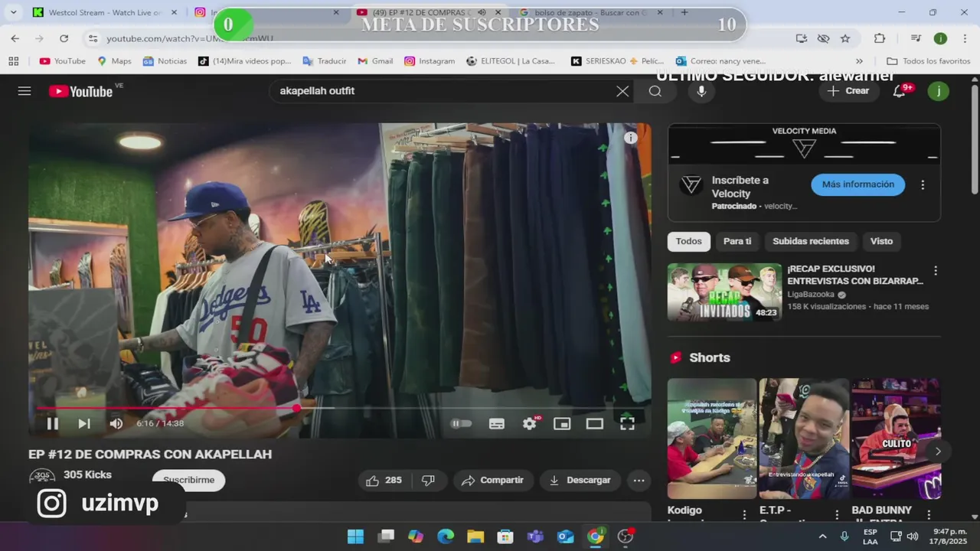
Task: Enter full screen mode
Action: 627,424
